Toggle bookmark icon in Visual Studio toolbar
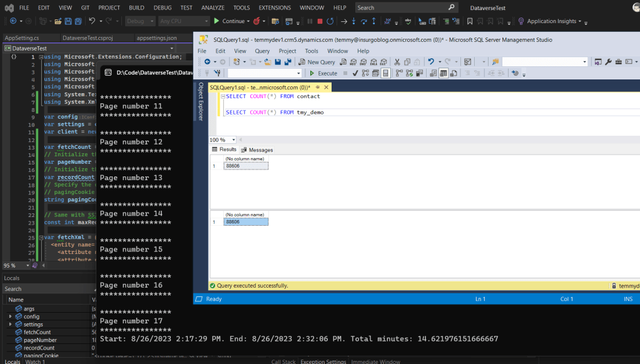Image resolution: width=640 pixels, height=364 pixels. tap(470, 21)
